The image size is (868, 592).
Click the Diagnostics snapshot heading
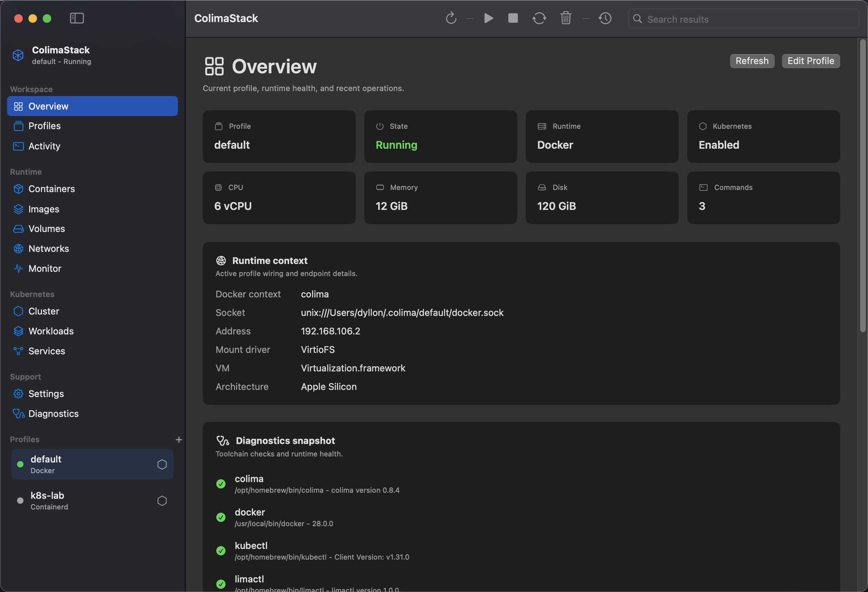(285, 441)
